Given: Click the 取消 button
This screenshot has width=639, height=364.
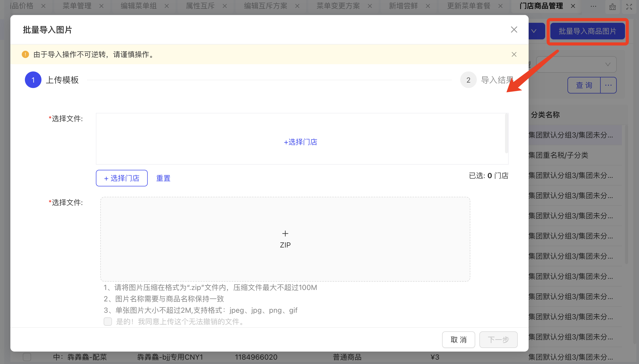Looking at the screenshot, I should click(x=459, y=340).
